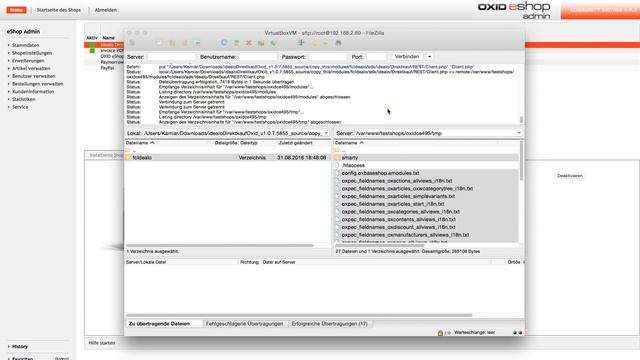Screen dimensions: 640x360
Task: Click the Richtung column in transfer queue
Action: (249, 262)
